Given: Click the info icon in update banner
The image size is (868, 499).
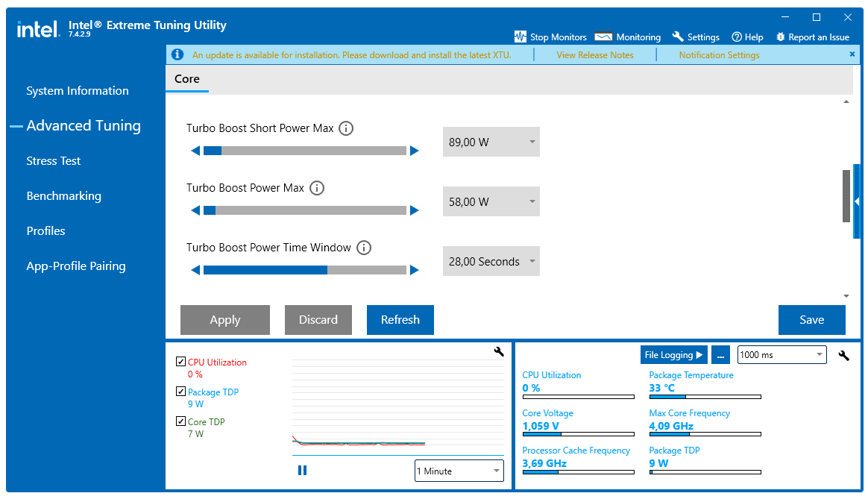Looking at the screenshot, I should coord(177,54).
